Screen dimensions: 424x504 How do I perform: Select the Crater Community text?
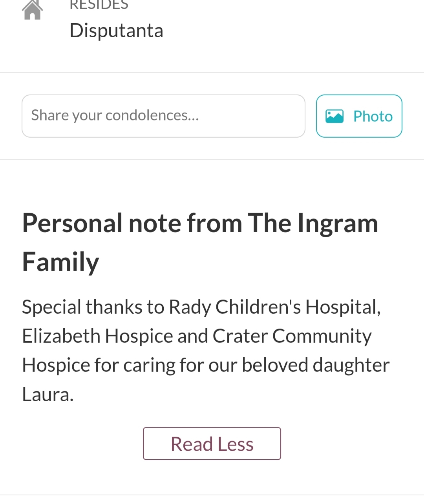coord(292,336)
